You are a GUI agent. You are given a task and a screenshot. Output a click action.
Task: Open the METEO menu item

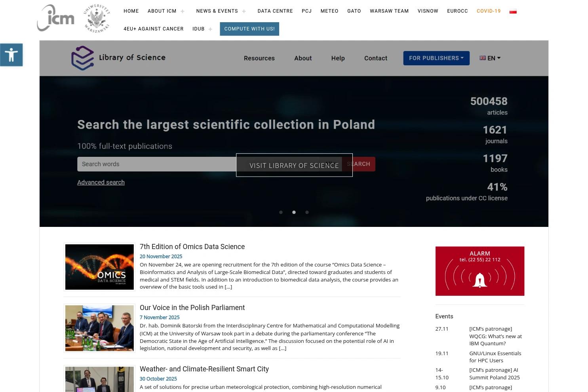[x=329, y=11]
